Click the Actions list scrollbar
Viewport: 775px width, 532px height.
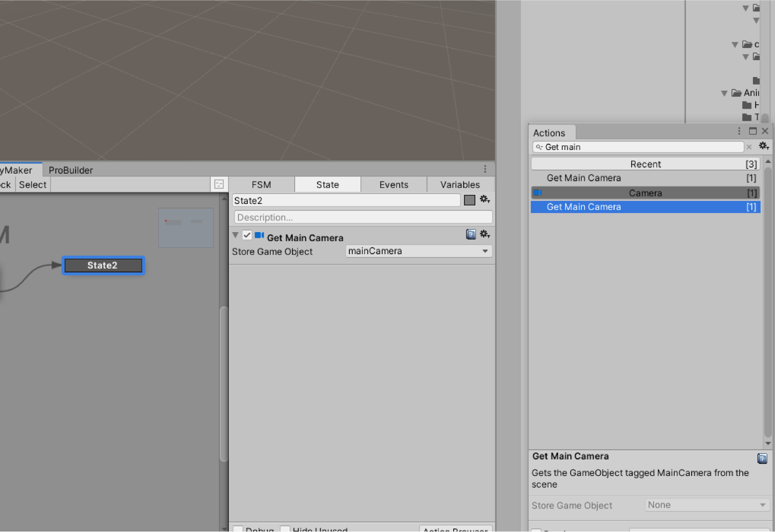coord(768,302)
